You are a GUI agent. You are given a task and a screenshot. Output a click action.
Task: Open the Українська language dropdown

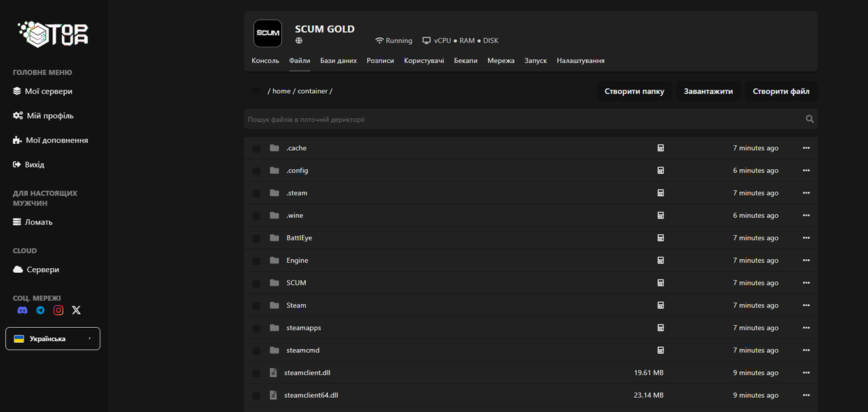(53, 339)
